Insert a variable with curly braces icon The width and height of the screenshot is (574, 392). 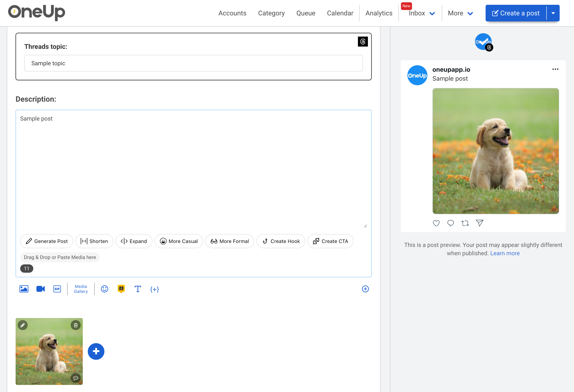(x=154, y=289)
